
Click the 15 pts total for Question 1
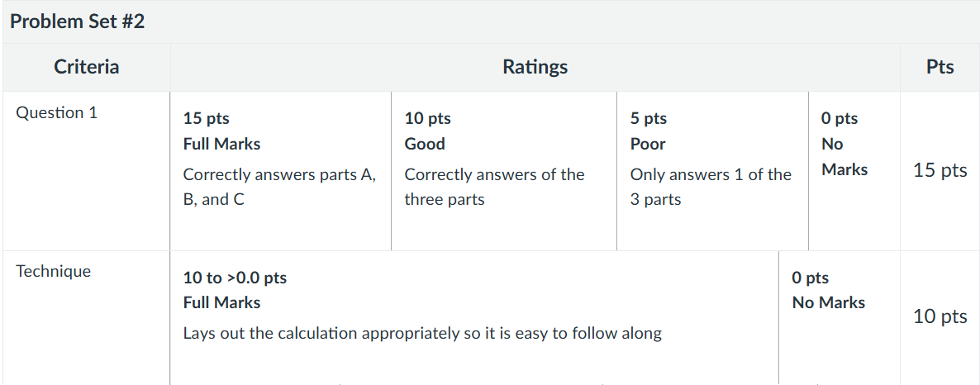940,170
